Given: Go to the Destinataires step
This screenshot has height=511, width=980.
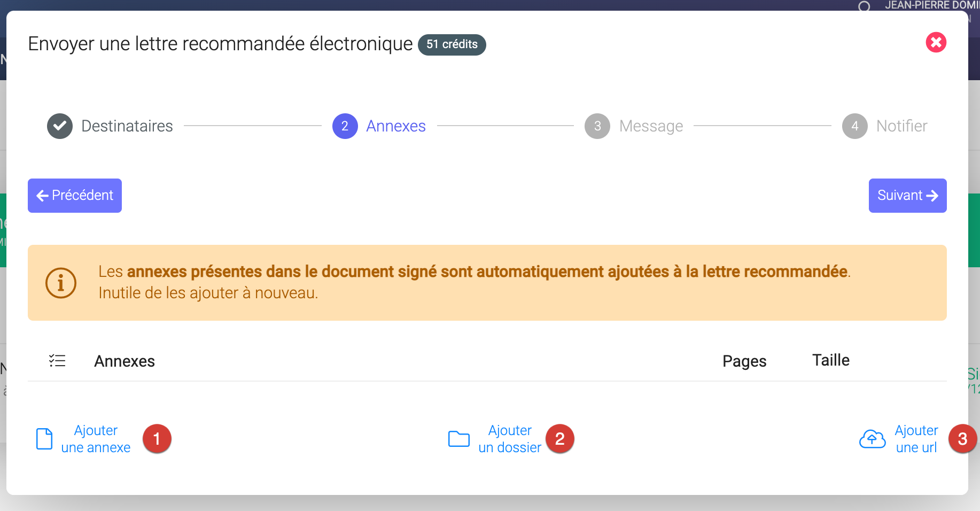Looking at the screenshot, I should coord(127,126).
